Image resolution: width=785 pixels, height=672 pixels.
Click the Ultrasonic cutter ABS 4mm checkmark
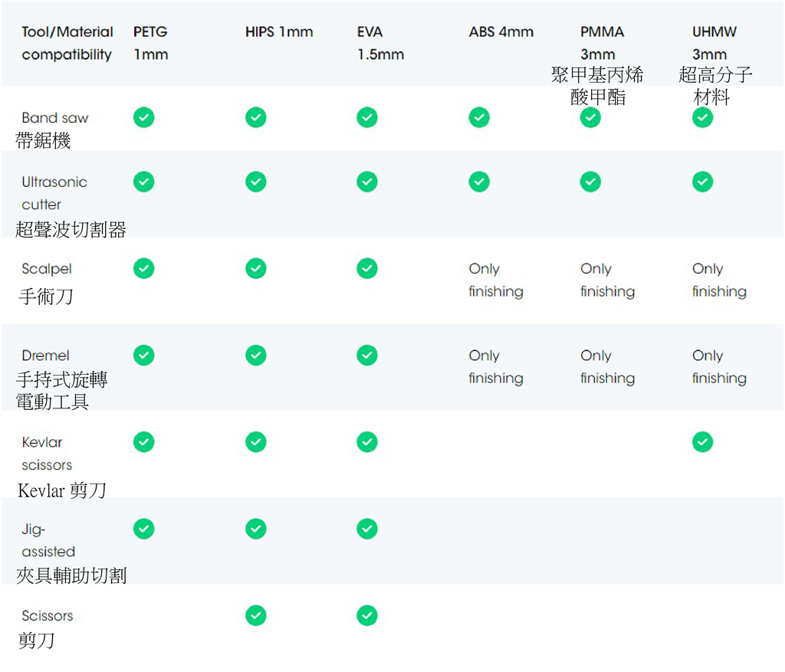479,182
